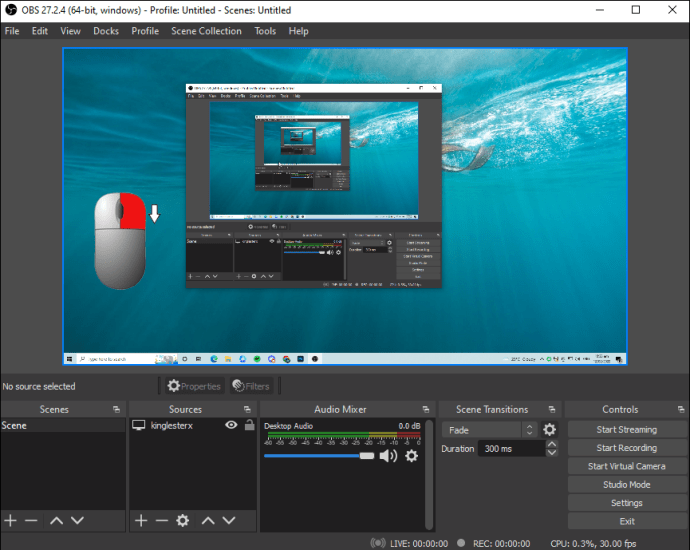Undock the Scene Transitions panel
Screen dimensions: 690x550
point(552,410)
